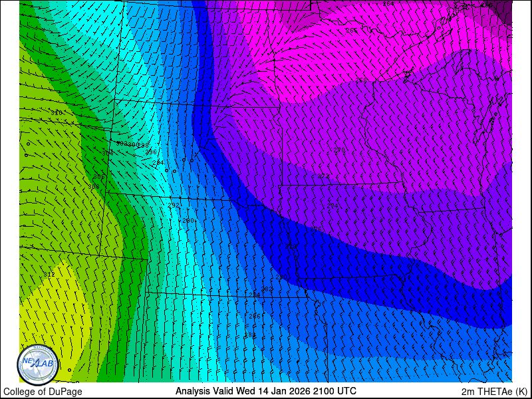Select the 268 contour label
This screenshot has width=532, height=399.
(x=361, y=80)
